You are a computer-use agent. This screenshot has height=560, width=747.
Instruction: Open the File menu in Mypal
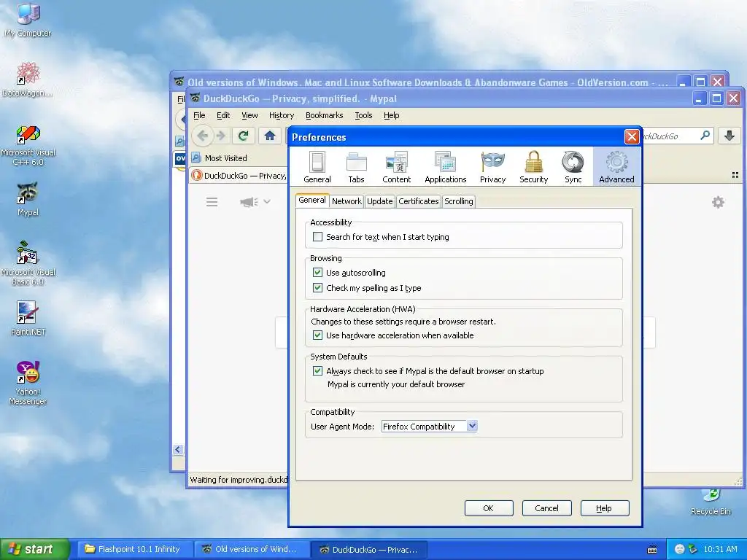(x=199, y=115)
